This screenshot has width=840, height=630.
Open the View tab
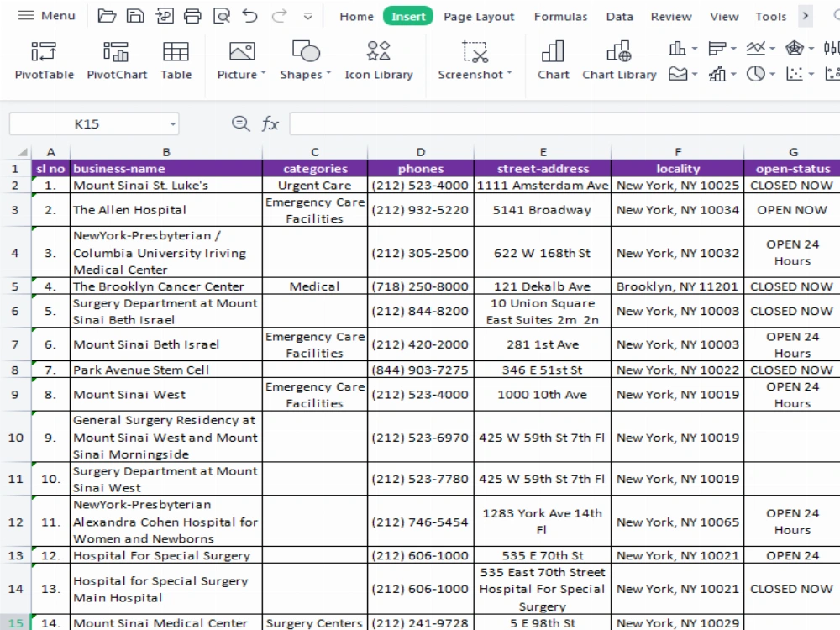(724, 17)
